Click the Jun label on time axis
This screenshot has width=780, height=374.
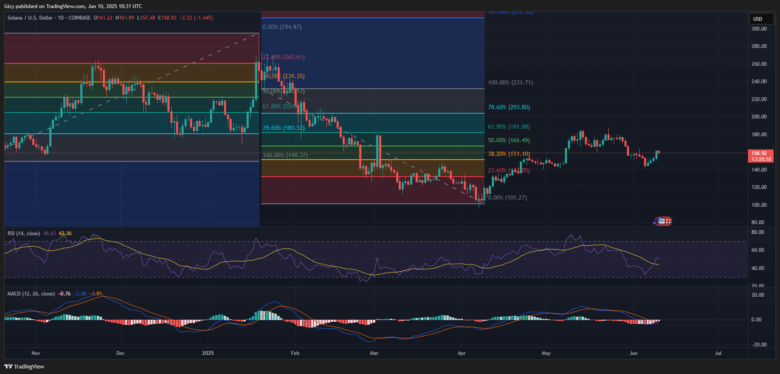(x=634, y=353)
